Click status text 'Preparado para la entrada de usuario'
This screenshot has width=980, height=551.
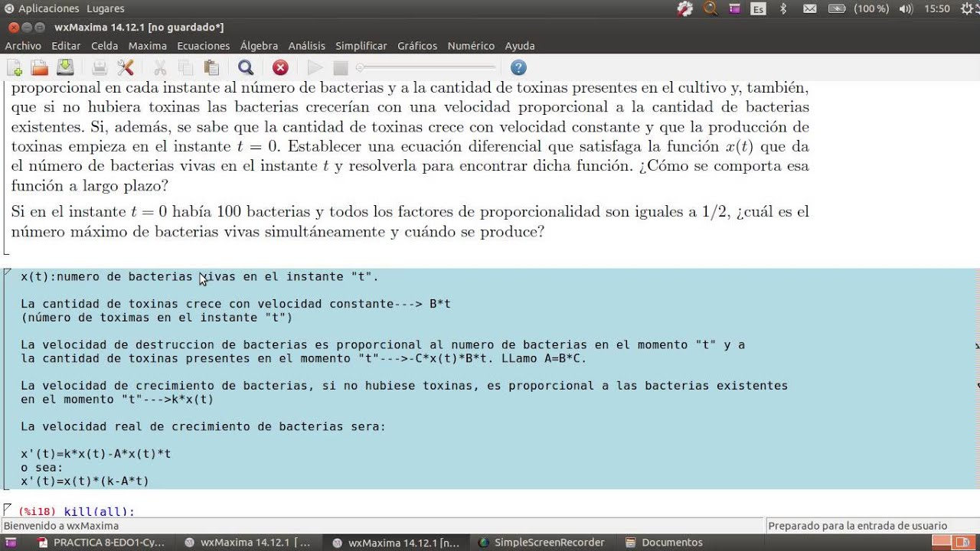click(857, 526)
